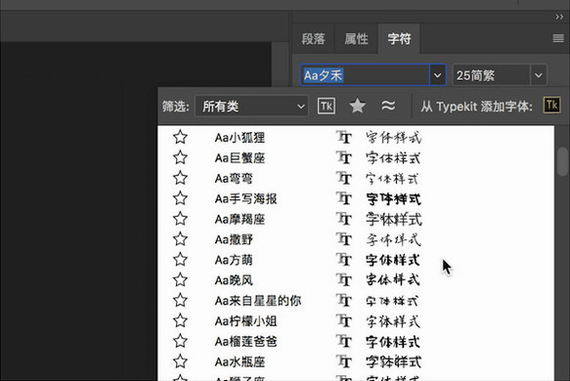Switch to the 段落 tab
This screenshot has width=570, height=381.
tap(313, 39)
